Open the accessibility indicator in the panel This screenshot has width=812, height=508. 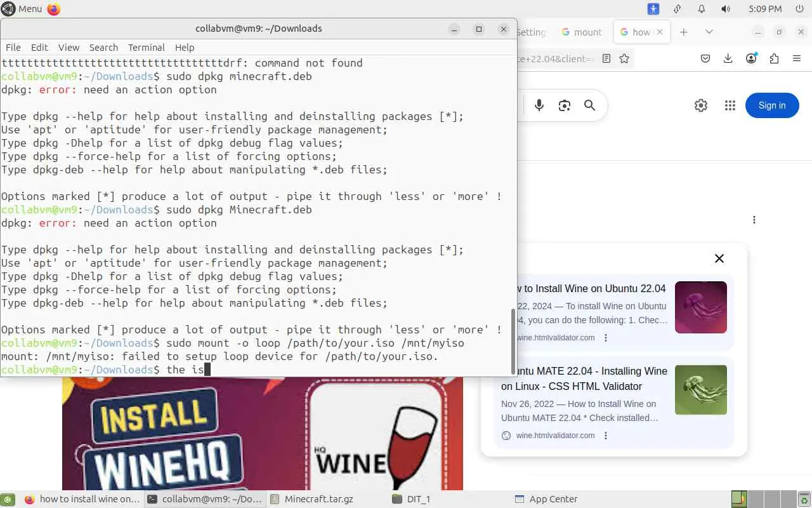[653, 9]
